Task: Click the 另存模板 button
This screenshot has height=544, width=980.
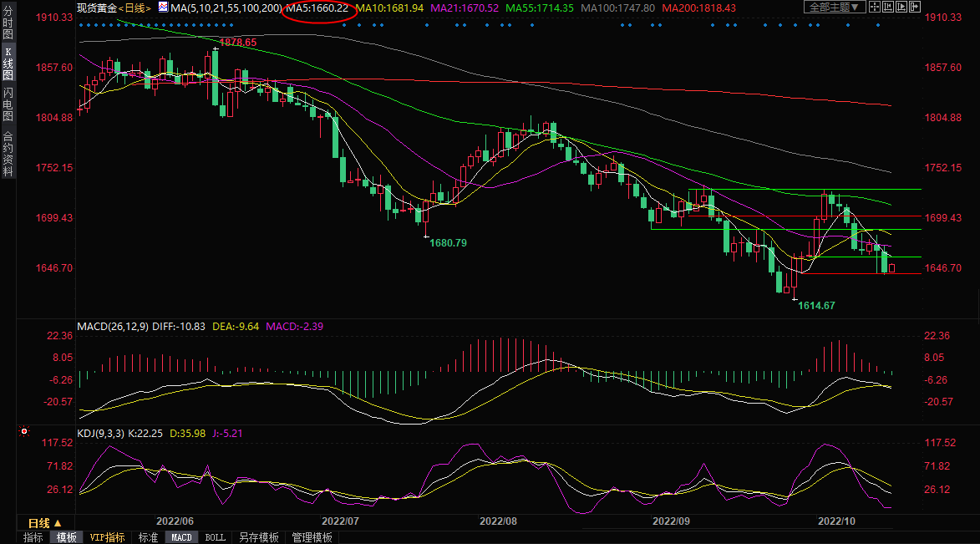Action: tap(258, 537)
